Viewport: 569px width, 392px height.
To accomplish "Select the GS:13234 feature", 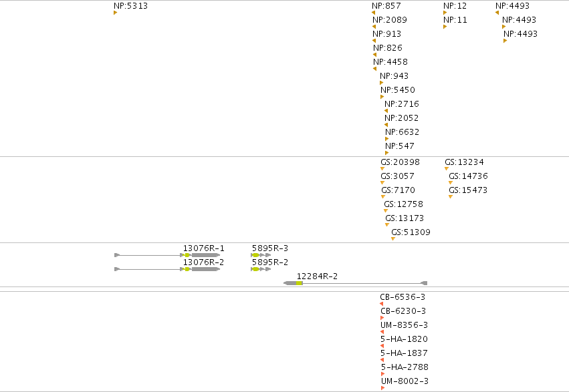I will pyautogui.click(x=464, y=162).
